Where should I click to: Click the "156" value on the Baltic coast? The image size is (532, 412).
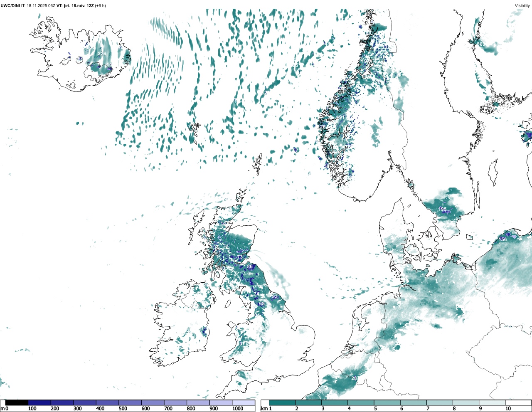pyautogui.click(x=503, y=239)
